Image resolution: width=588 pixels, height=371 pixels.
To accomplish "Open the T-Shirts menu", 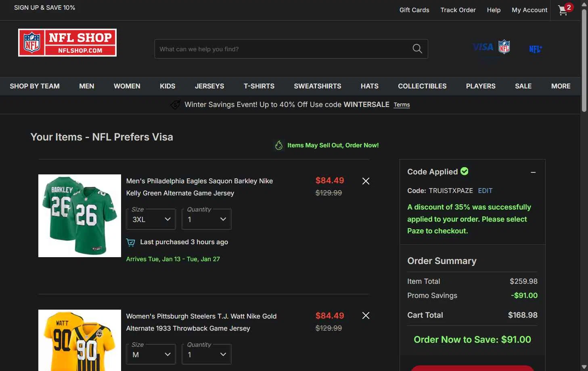I will (x=259, y=86).
